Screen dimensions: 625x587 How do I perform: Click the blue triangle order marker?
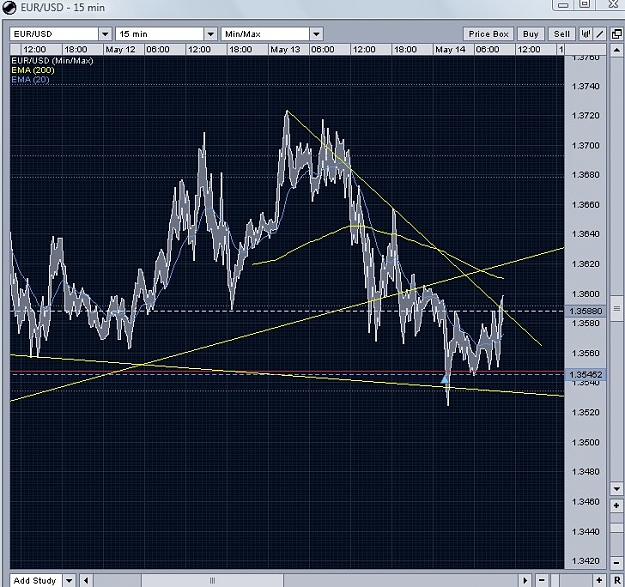pos(444,379)
